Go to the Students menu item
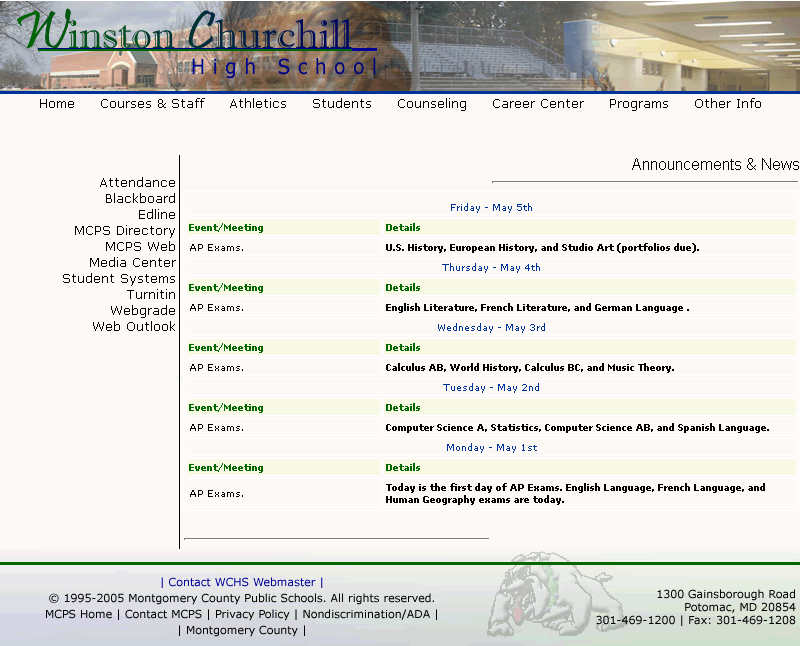This screenshot has height=646, width=800. tap(342, 104)
